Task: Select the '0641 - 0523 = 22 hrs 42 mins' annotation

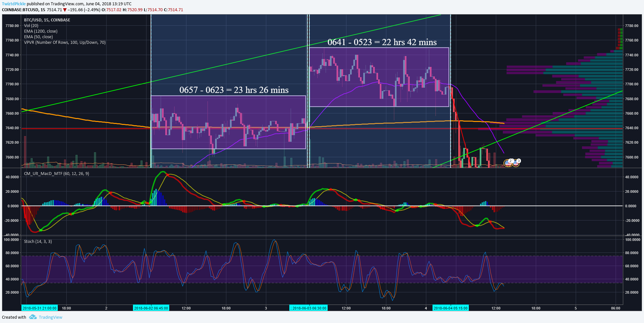Action: pos(382,42)
